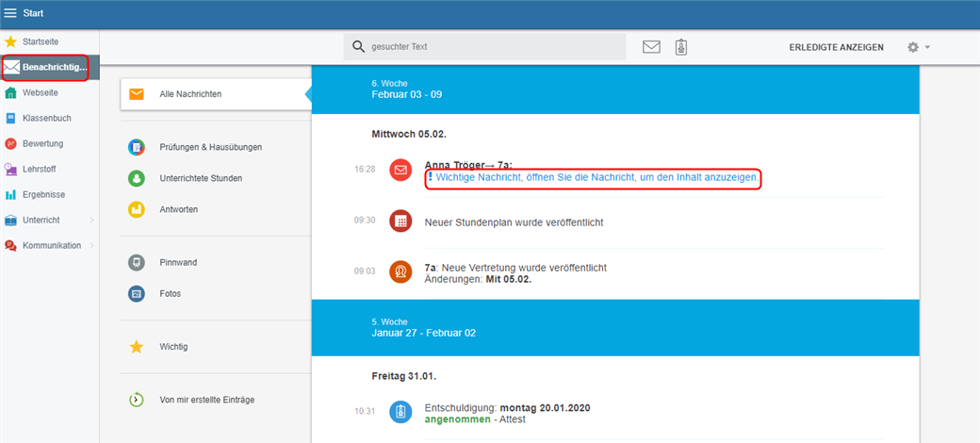Show Von mir erstellte Einträge
The height and width of the screenshot is (443, 980).
216,400
